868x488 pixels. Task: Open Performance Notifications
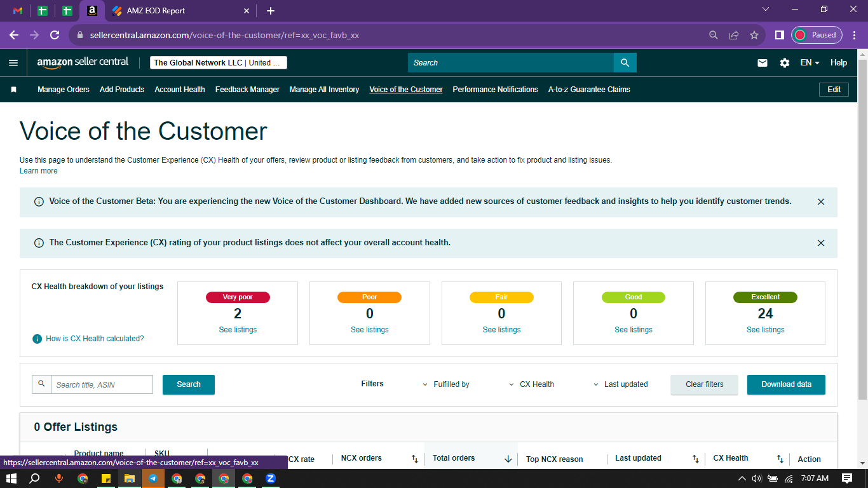tap(495, 90)
